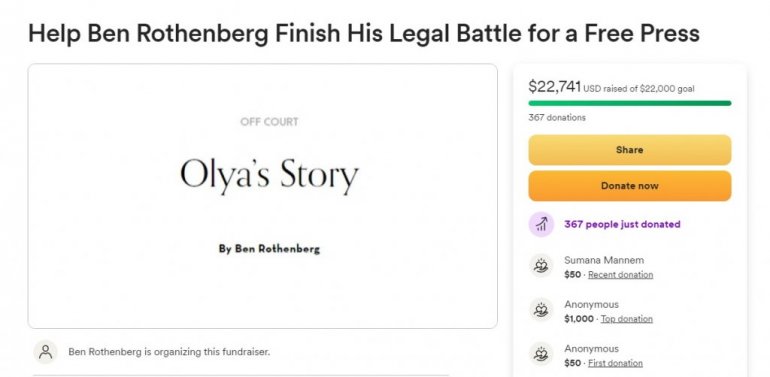Click the donor icon beside Sumana Mannem
Screen dimensions: 770x377
pos(541,266)
